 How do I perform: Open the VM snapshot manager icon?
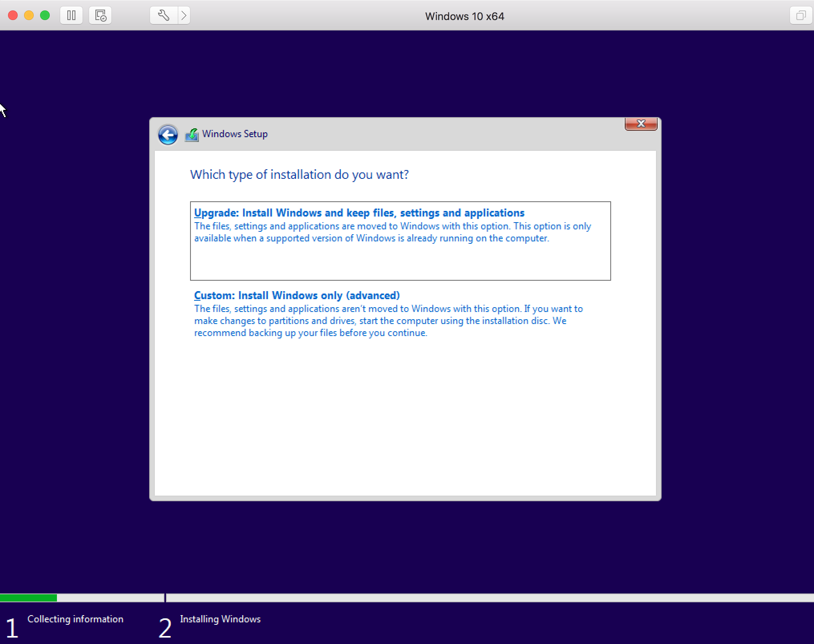pos(100,16)
